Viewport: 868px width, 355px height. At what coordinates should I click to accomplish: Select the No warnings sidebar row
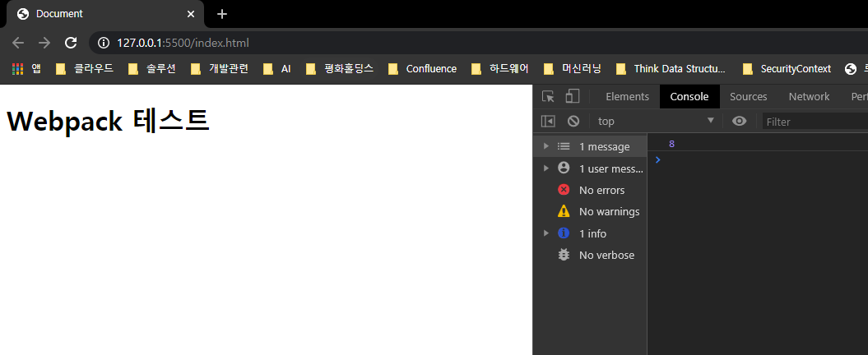[x=590, y=211]
